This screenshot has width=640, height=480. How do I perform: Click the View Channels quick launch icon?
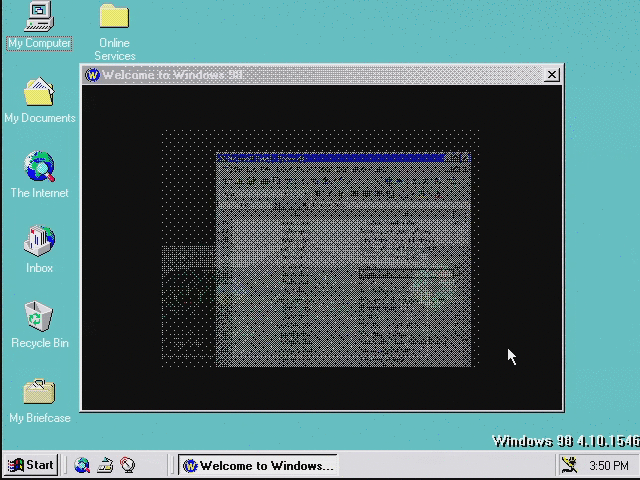click(x=127, y=465)
